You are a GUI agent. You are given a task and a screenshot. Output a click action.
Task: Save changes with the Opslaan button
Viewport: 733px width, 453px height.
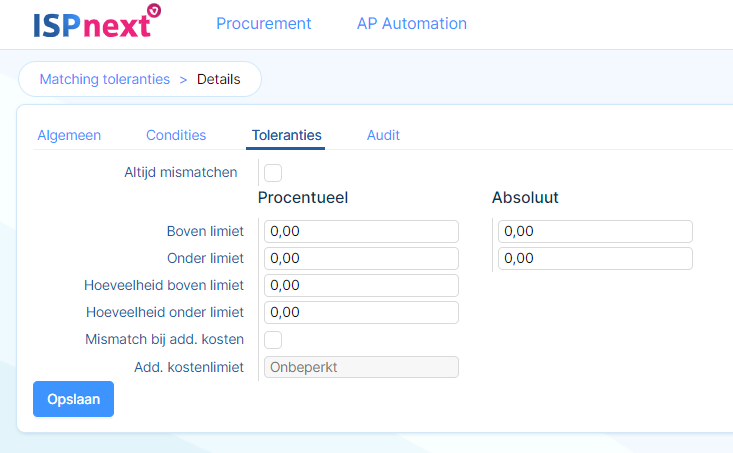73,399
